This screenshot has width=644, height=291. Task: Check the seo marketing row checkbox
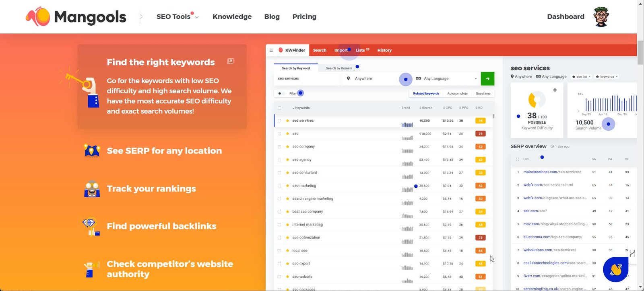tap(279, 186)
